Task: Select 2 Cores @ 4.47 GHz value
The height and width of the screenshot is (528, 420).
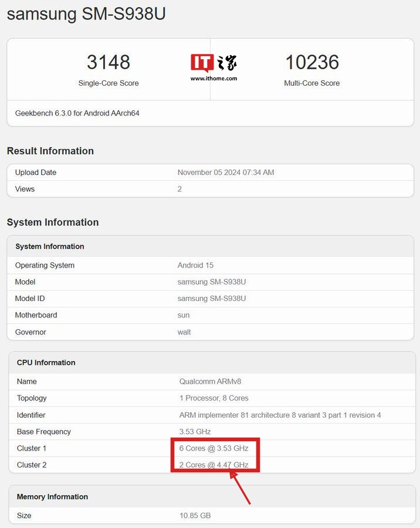Action: pyautogui.click(x=214, y=465)
